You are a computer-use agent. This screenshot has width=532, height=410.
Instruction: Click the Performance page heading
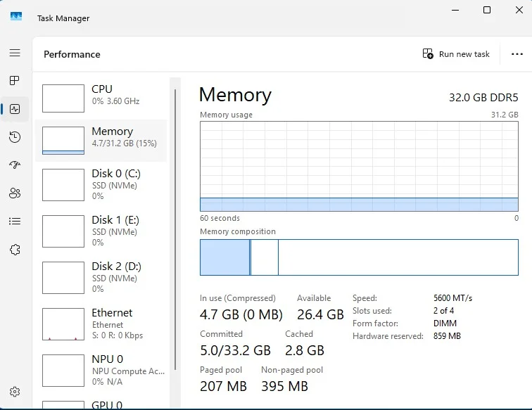[72, 54]
